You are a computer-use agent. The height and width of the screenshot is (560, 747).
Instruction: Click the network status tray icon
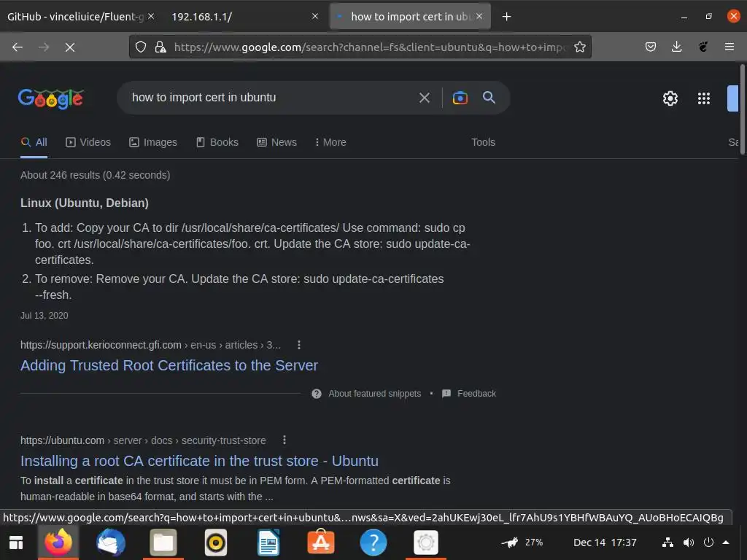click(668, 542)
